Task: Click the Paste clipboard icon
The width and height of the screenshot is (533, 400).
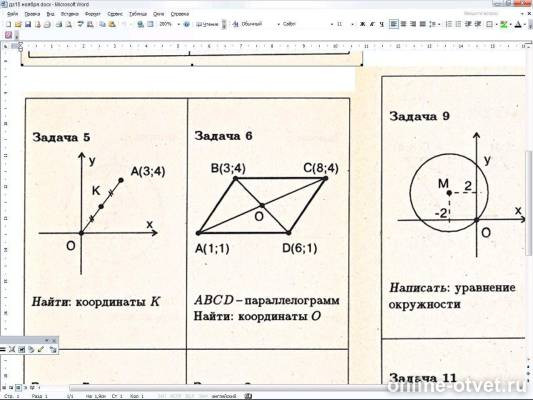Action: [x=112, y=24]
